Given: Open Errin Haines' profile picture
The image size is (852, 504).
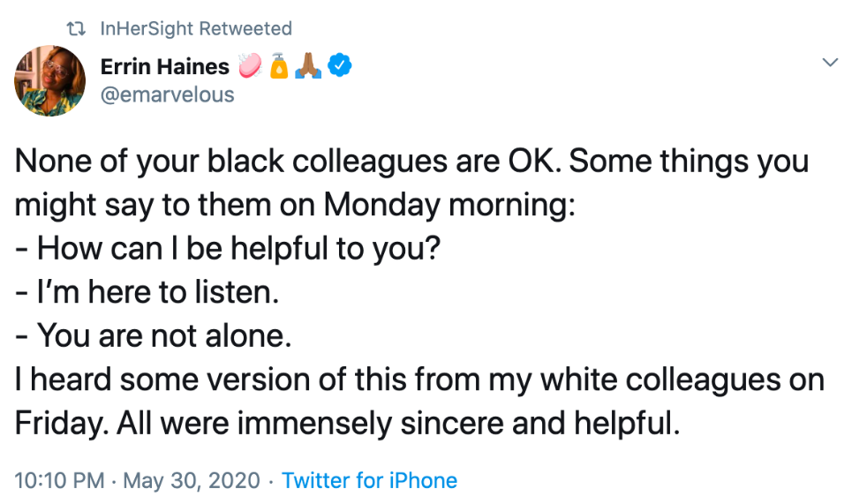Looking at the screenshot, I should click(x=49, y=80).
